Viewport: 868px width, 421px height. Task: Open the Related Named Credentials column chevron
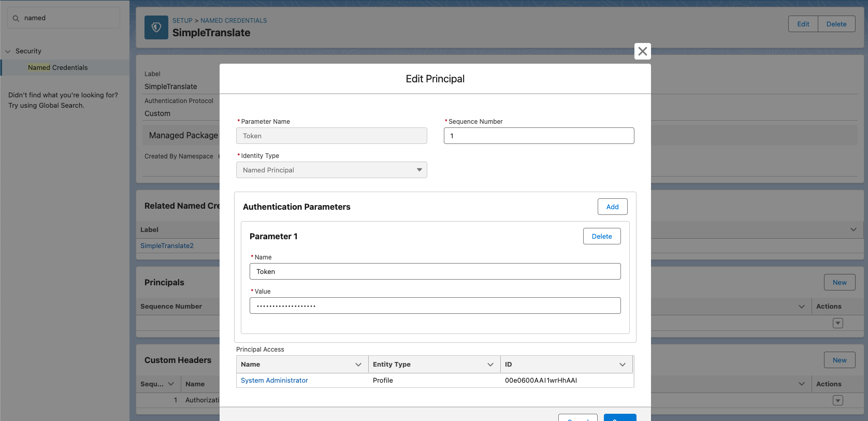[853, 229]
